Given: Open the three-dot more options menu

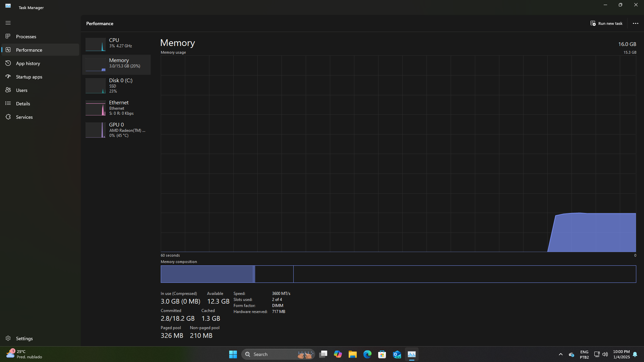Looking at the screenshot, I should point(635,23).
